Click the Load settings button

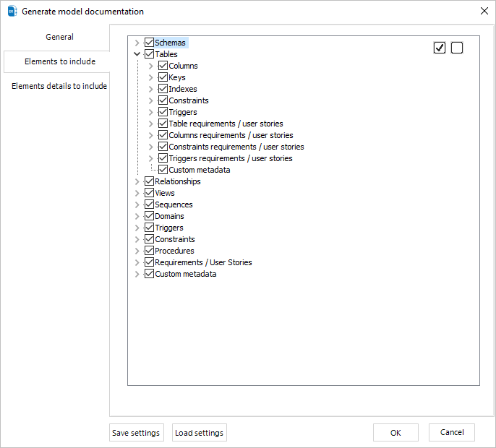[x=200, y=433]
